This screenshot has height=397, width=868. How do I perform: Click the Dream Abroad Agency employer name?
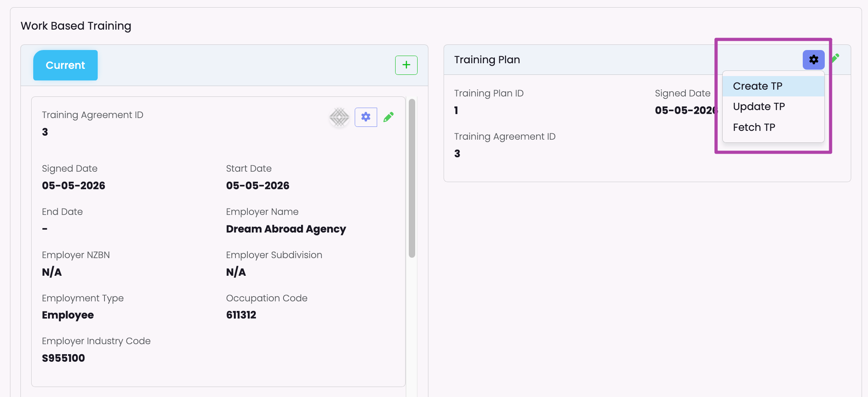coord(286,229)
